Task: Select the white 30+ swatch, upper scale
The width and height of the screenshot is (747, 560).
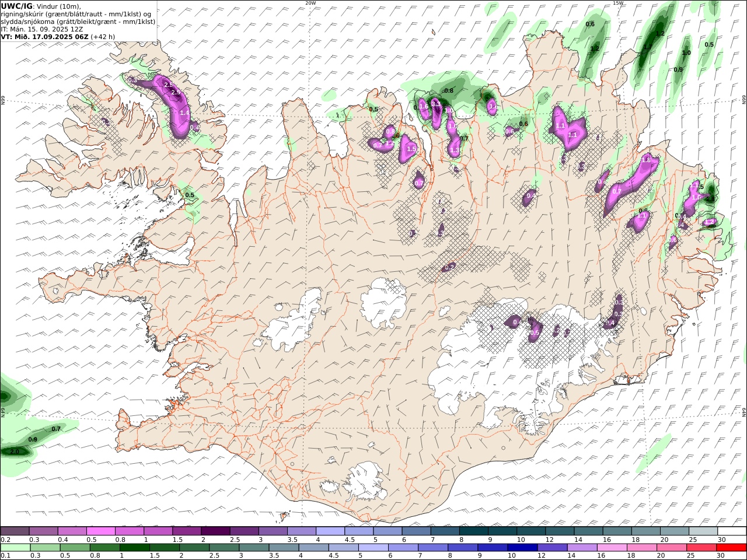Action: click(731, 531)
